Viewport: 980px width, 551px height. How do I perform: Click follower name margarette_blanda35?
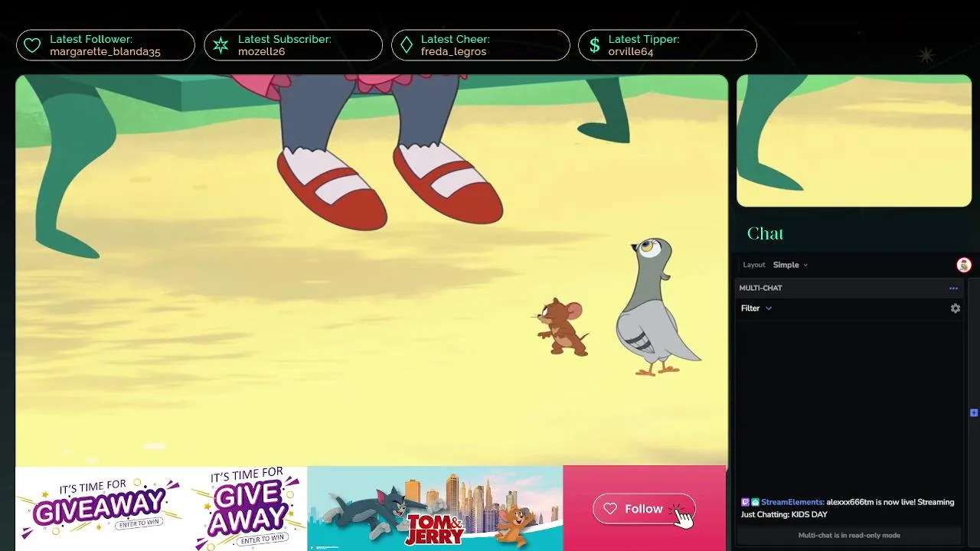[x=105, y=52]
